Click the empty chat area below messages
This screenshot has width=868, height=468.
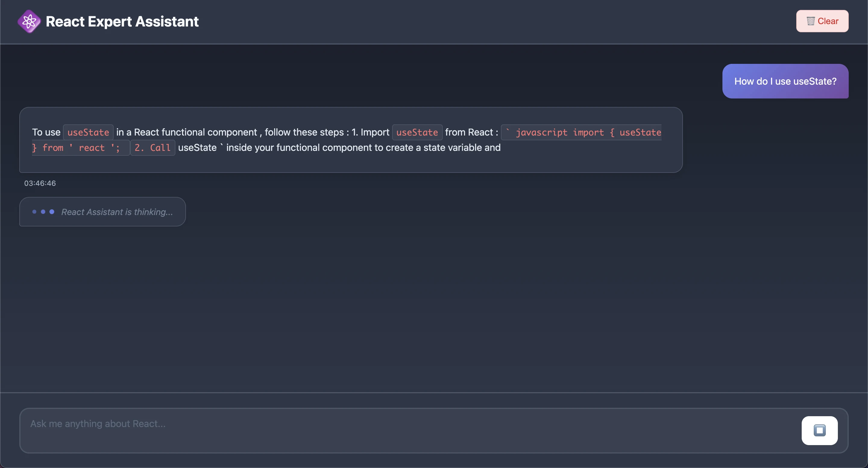(433, 303)
